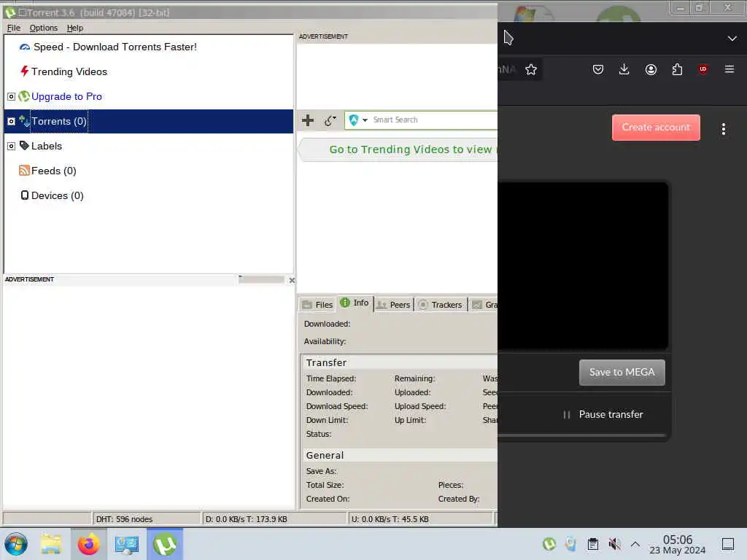The height and width of the screenshot is (560, 747).
Task: Switch to Firefox from the taskbar
Action: [88, 544]
